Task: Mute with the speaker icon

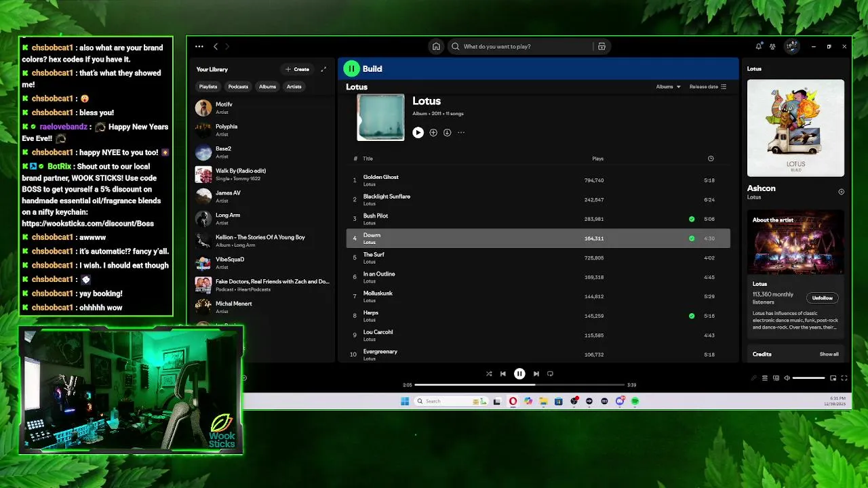Action: click(787, 378)
